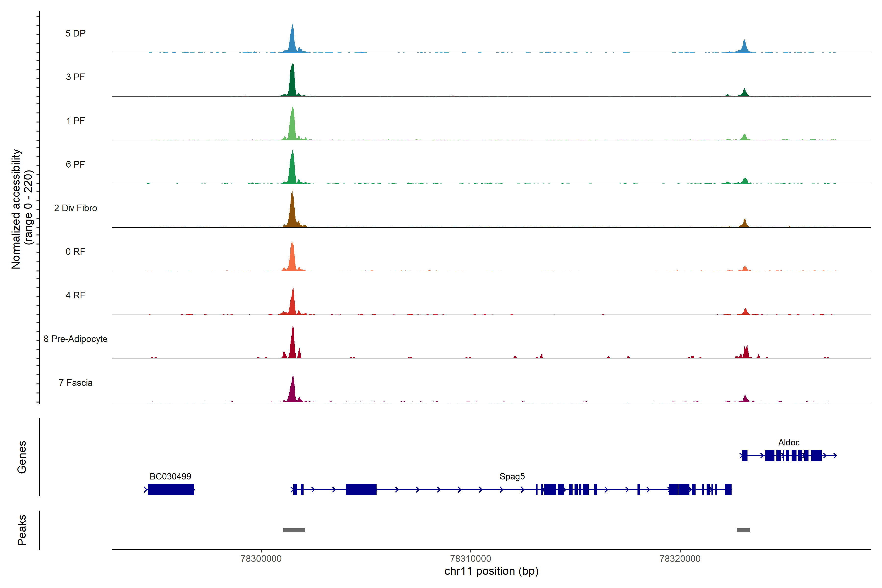Click the 7 Fascia track label
The width and height of the screenshot is (882, 588).
(75, 383)
